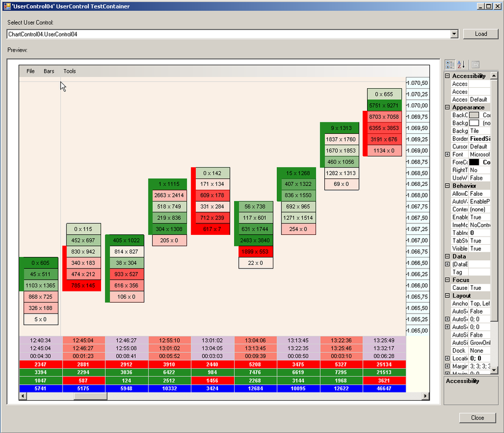Open the Tools menu
The height and width of the screenshot is (433, 504).
point(69,71)
